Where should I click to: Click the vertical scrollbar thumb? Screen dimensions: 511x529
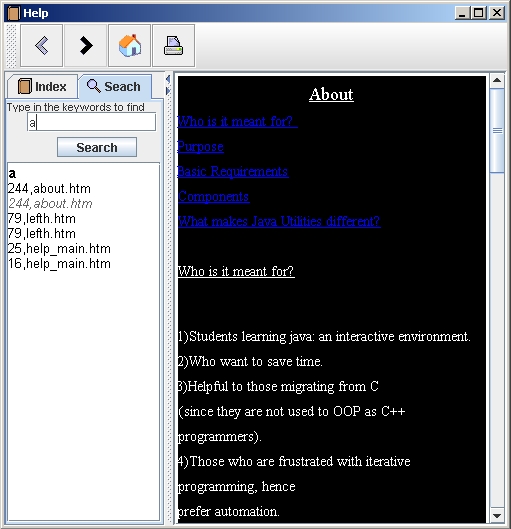(497, 131)
